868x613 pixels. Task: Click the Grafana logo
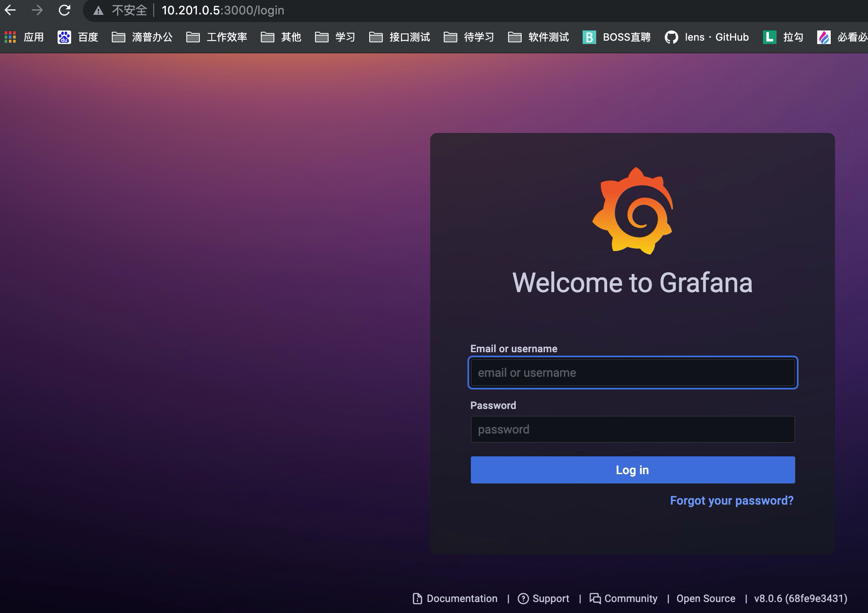[x=633, y=211]
